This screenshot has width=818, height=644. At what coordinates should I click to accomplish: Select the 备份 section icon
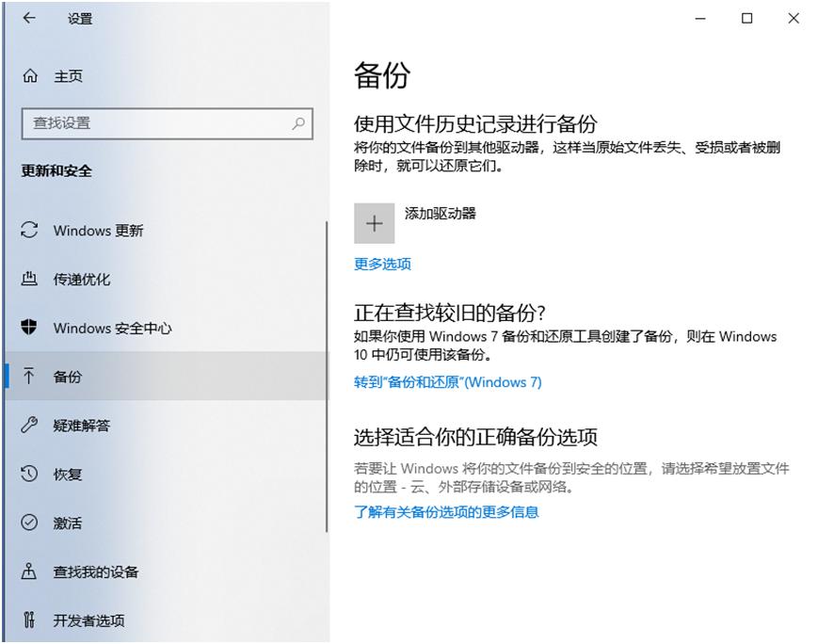pos(30,377)
